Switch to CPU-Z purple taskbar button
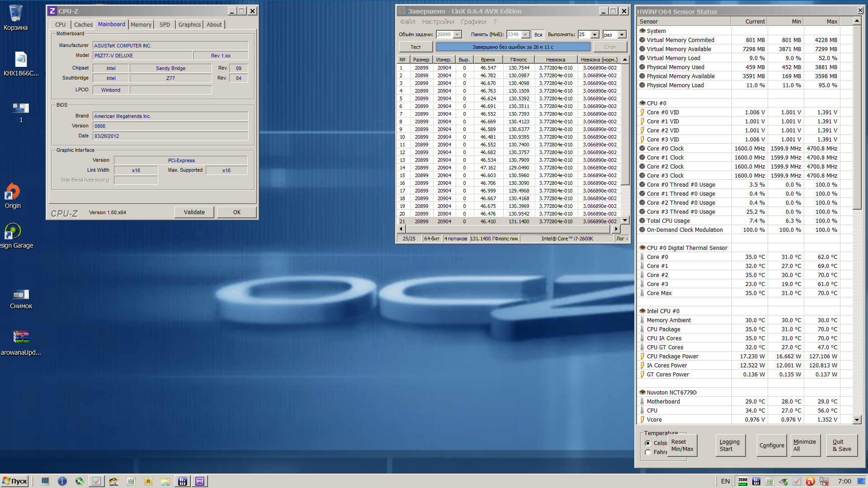Viewport: 868px width, 488px height. point(200,481)
